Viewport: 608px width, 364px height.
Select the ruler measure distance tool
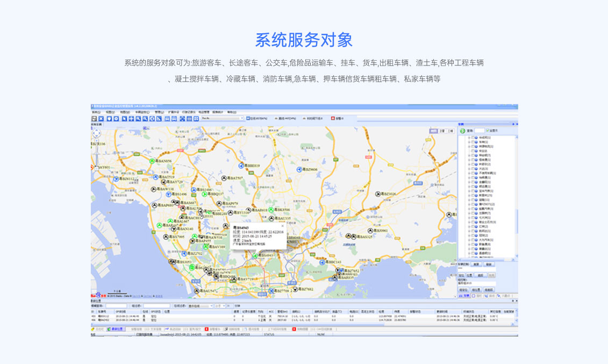[x=159, y=119]
